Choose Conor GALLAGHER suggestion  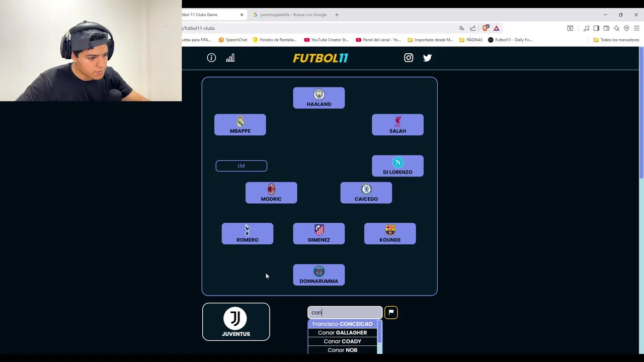pos(343,332)
